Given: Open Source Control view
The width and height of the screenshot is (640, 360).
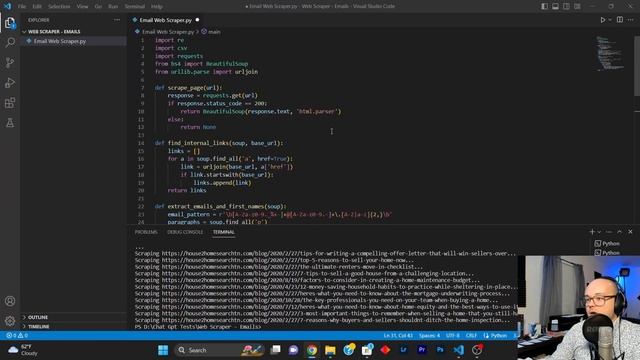Looking at the screenshot, I should pyautogui.click(x=10, y=62).
